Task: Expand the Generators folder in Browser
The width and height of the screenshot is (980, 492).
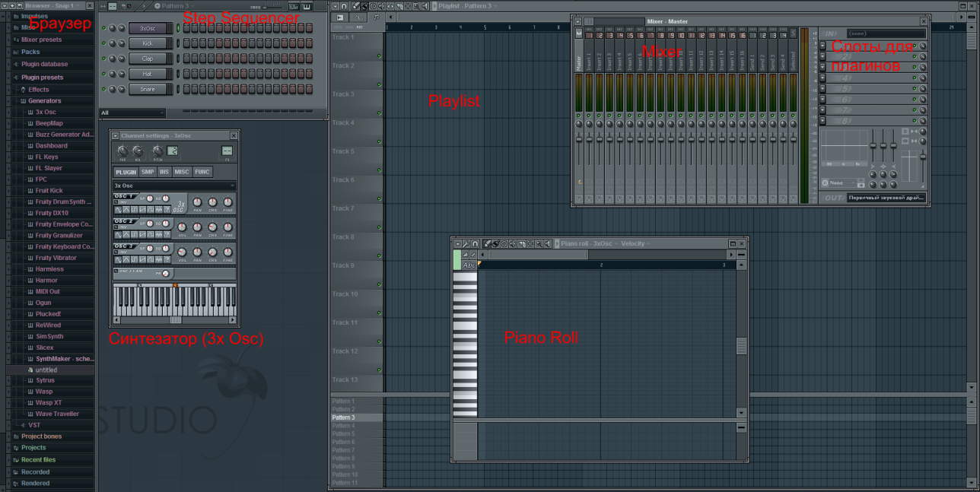Action: 45,100
